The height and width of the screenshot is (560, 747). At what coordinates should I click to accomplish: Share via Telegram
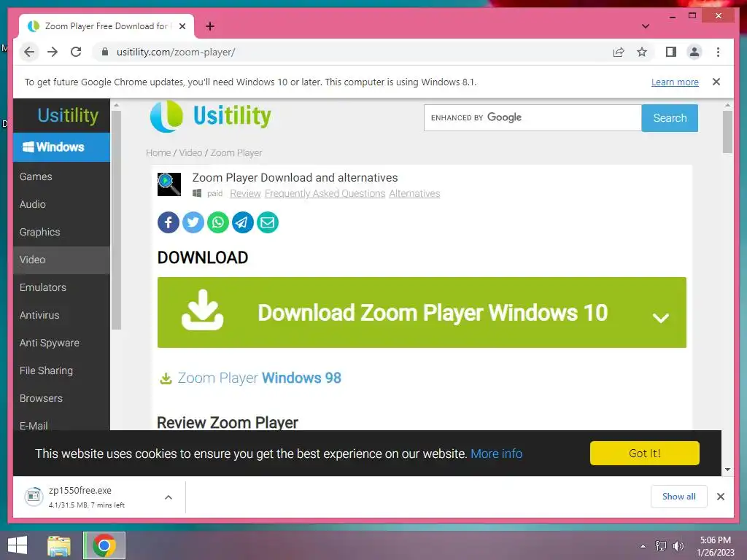point(242,222)
